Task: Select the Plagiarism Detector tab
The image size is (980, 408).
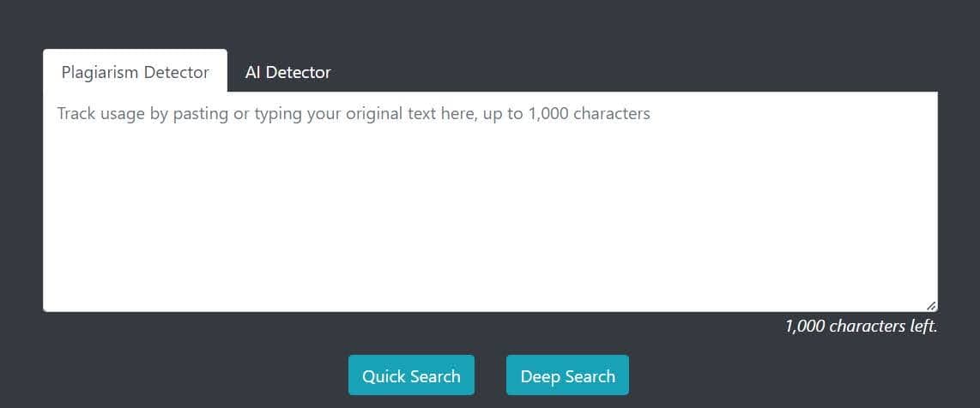Action: tap(135, 72)
